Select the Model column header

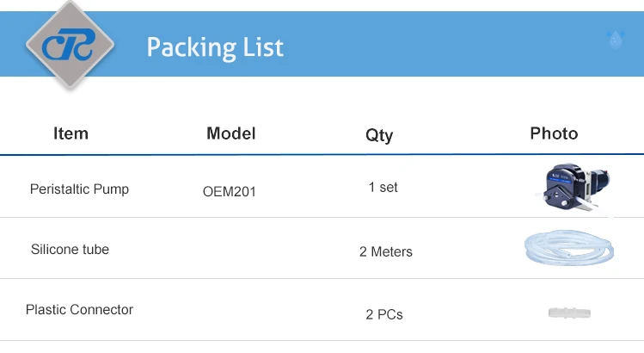pyautogui.click(x=230, y=133)
